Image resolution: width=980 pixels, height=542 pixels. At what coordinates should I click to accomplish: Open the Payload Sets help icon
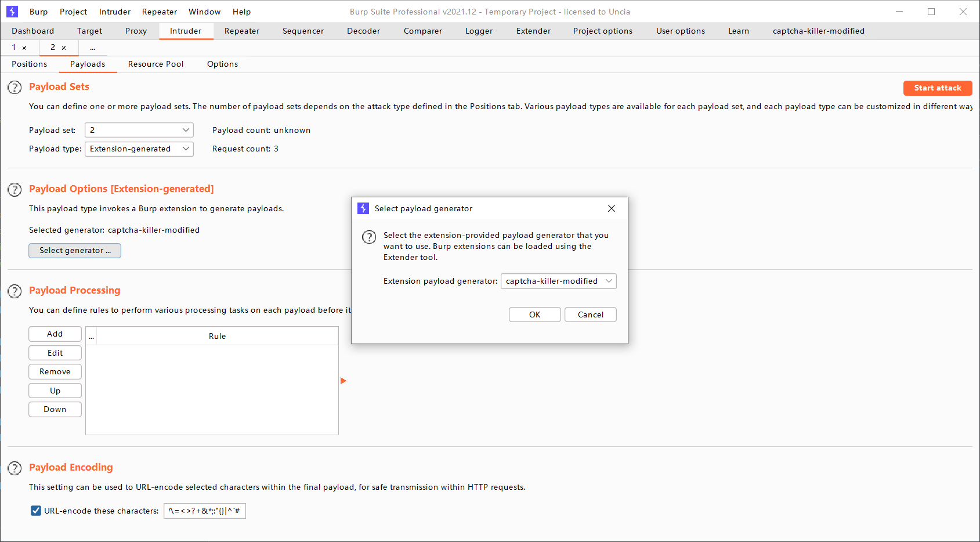[15, 88]
